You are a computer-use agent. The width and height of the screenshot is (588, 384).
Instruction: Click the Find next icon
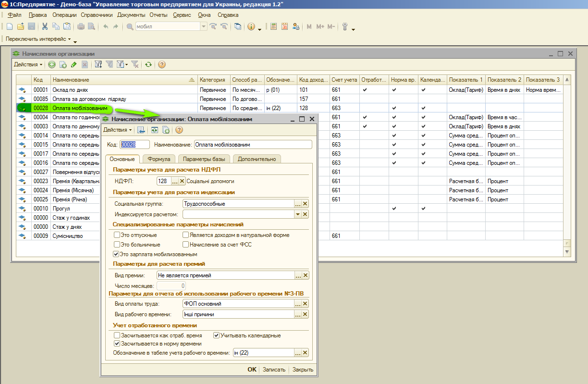point(213,27)
